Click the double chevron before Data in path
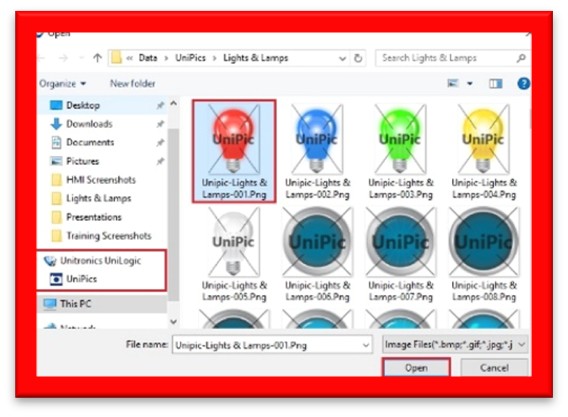The image size is (568, 417). [130, 58]
